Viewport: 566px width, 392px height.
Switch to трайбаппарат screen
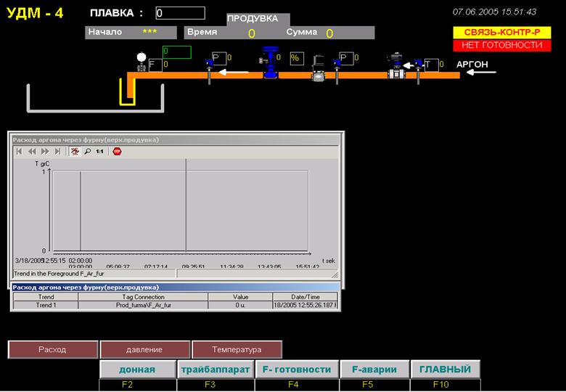coord(216,369)
